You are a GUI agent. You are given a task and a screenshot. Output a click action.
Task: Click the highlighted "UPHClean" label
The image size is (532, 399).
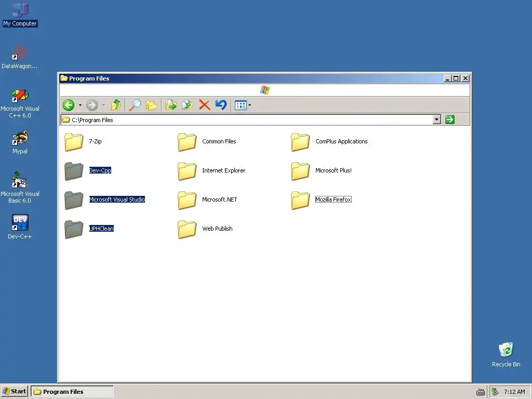(x=101, y=229)
